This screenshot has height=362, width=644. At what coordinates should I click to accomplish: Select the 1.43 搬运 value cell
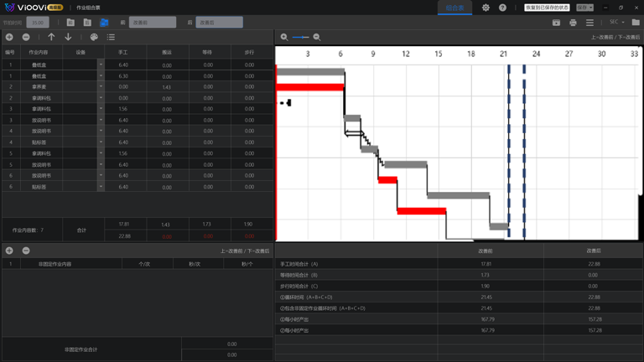point(166,87)
